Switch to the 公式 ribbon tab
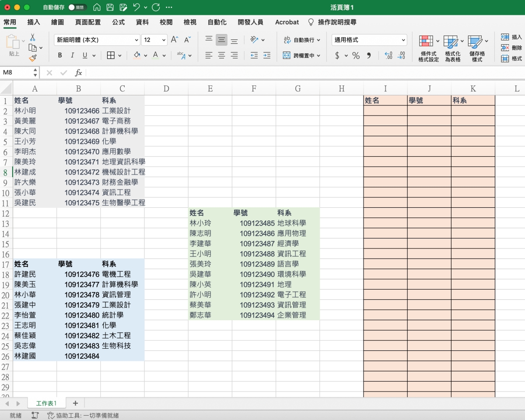The height and width of the screenshot is (420, 525). 118,22
